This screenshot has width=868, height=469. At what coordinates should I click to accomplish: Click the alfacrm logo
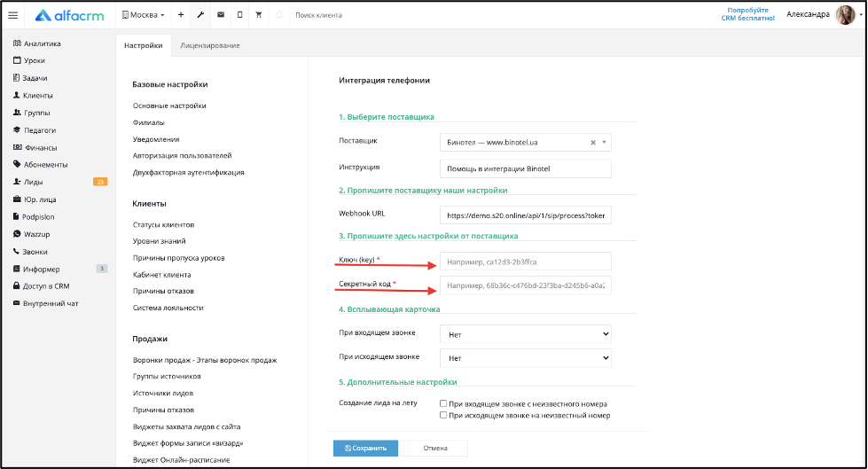[x=70, y=15]
